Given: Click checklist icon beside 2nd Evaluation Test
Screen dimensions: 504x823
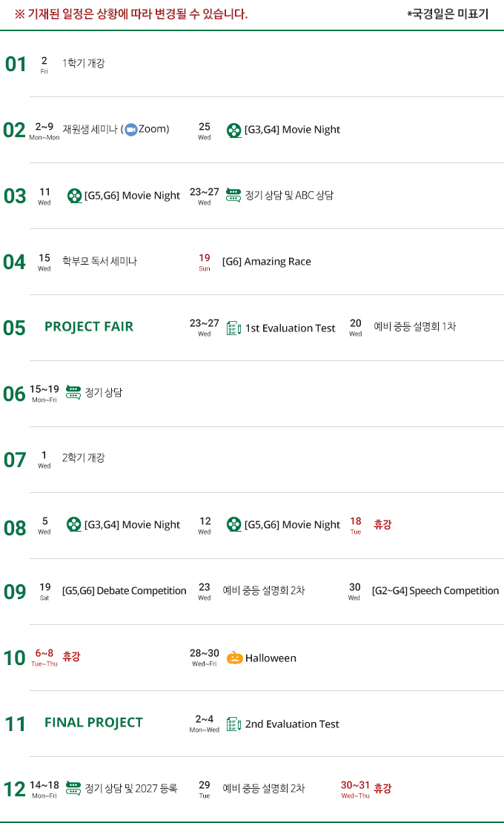Looking at the screenshot, I should 233,724.
